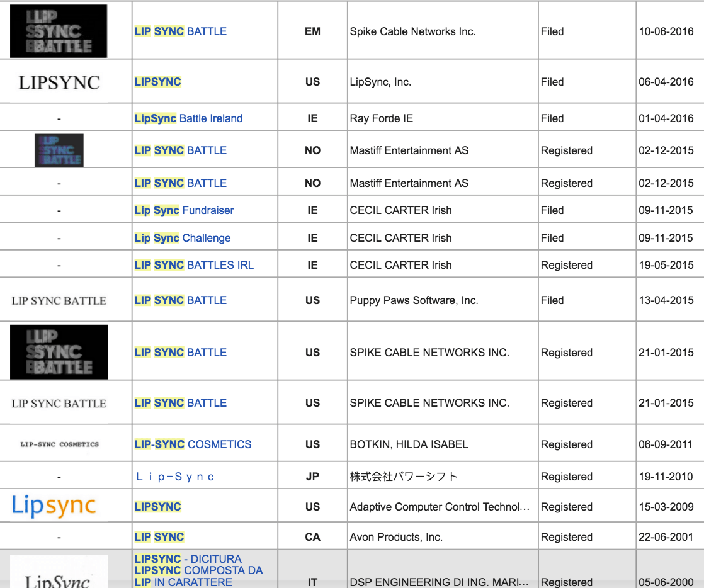Select the Japanese owner name cell in the JP row
The height and width of the screenshot is (588, 704).
coord(404,476)
